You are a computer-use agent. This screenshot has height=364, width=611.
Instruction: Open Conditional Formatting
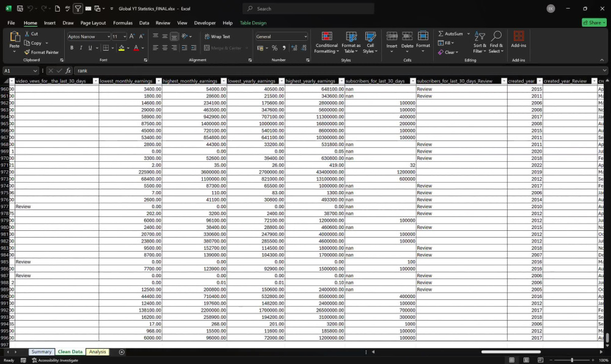pyautogui.click(x=326, y=42)
